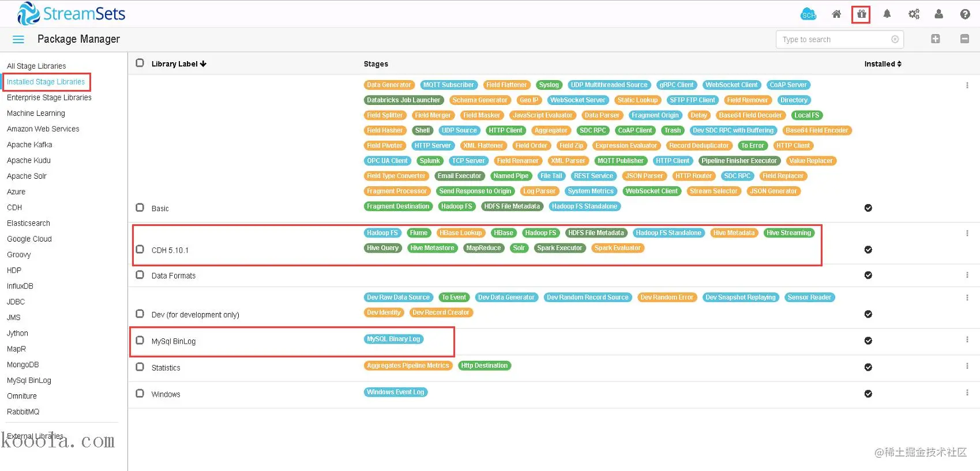Click the Data Generator stage tag
The height and width of the screenshot is (471, 980).
click(389, 85)
